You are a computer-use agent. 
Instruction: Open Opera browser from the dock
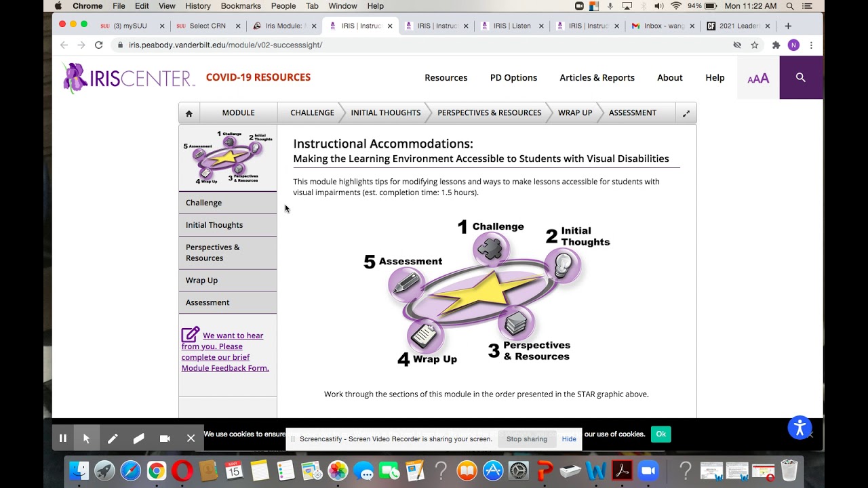tap(182, 470)
